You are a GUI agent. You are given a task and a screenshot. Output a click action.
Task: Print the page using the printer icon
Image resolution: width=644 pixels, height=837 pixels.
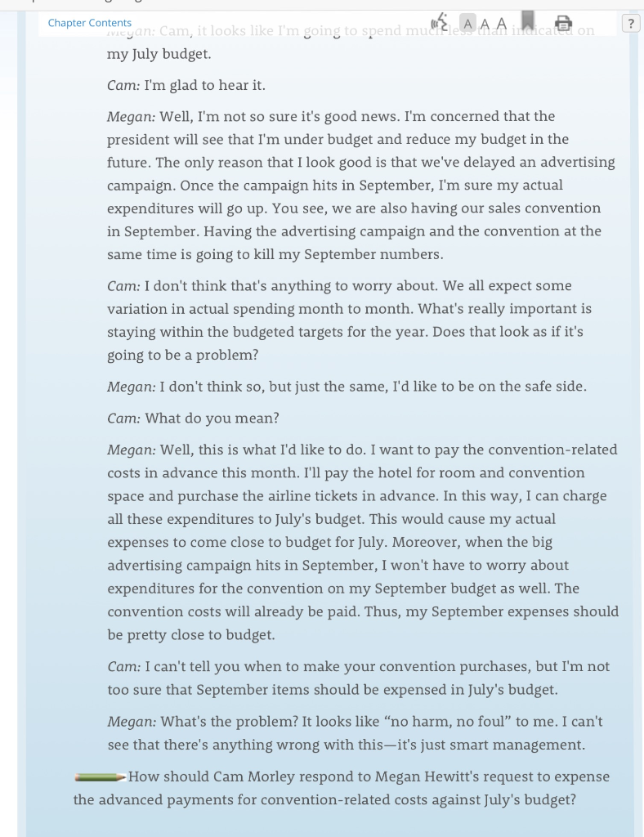tap(563, 24)
